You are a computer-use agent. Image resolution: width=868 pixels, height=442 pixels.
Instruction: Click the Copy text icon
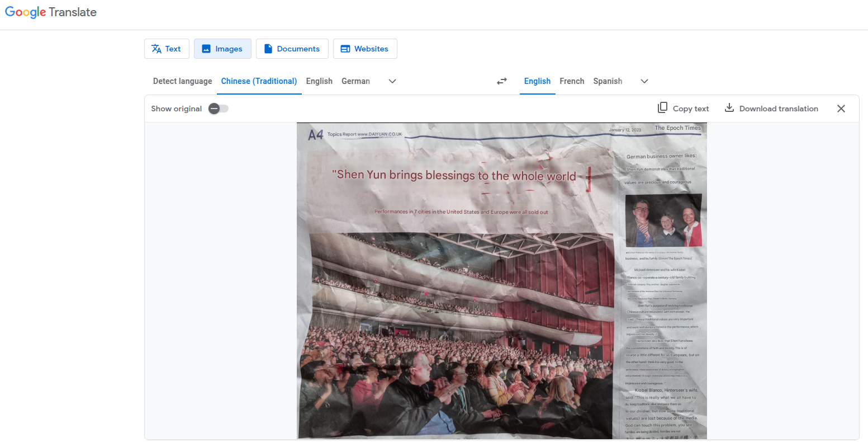click(x=662, y=108)
